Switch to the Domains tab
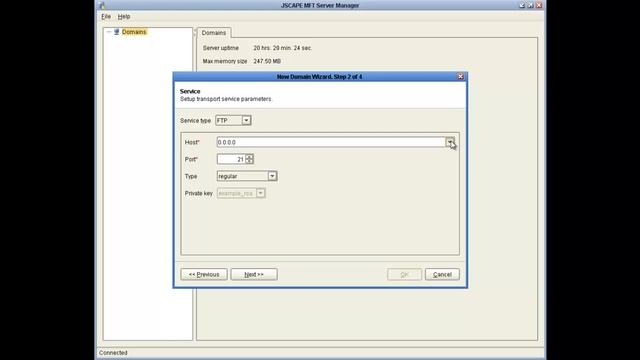The width and height of the screenshot is (640, 360). click(x=213, y=33)
